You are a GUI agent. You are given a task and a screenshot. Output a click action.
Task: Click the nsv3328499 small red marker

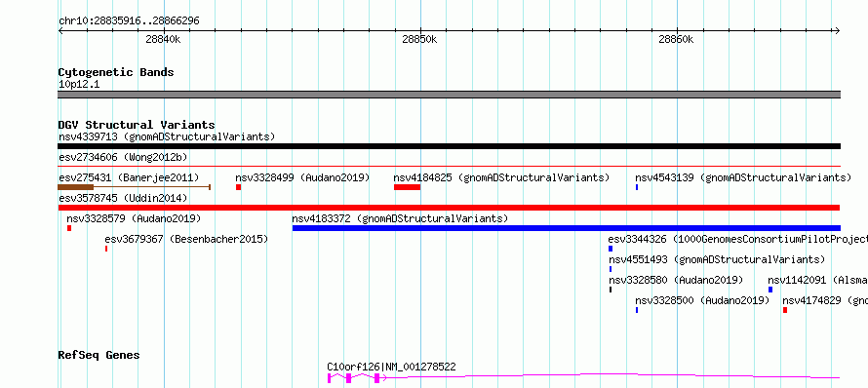[x=239, y=187]
